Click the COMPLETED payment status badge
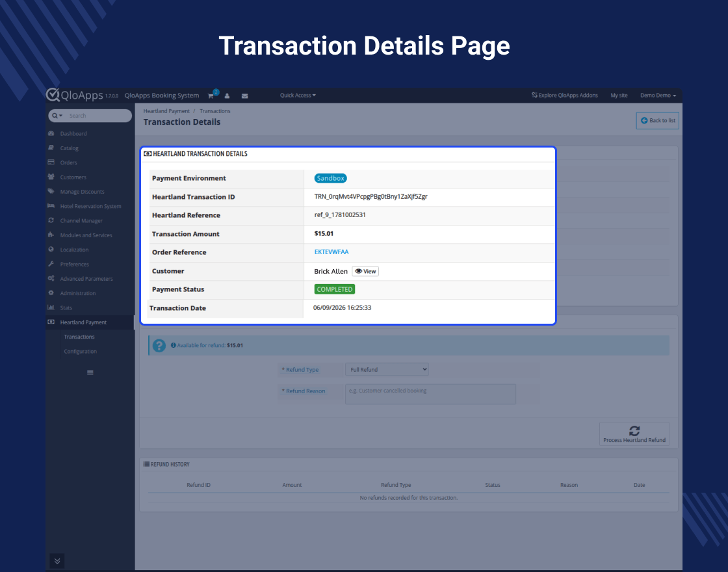Screen dimensions: 728x572 point(335,289)
